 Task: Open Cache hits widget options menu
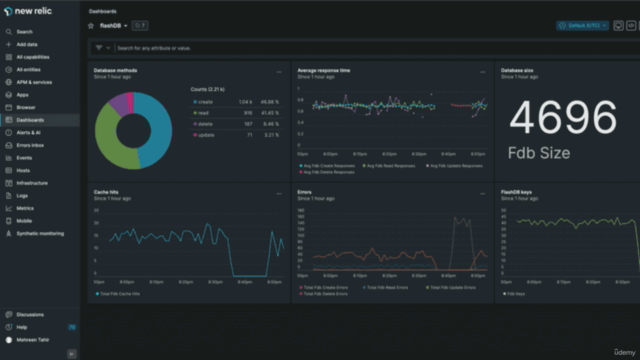pos(279,194)
